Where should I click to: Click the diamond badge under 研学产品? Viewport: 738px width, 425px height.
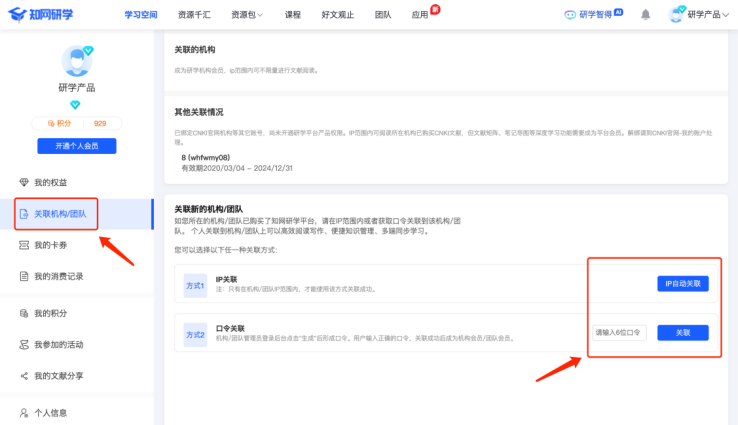[x=76, y=105]
